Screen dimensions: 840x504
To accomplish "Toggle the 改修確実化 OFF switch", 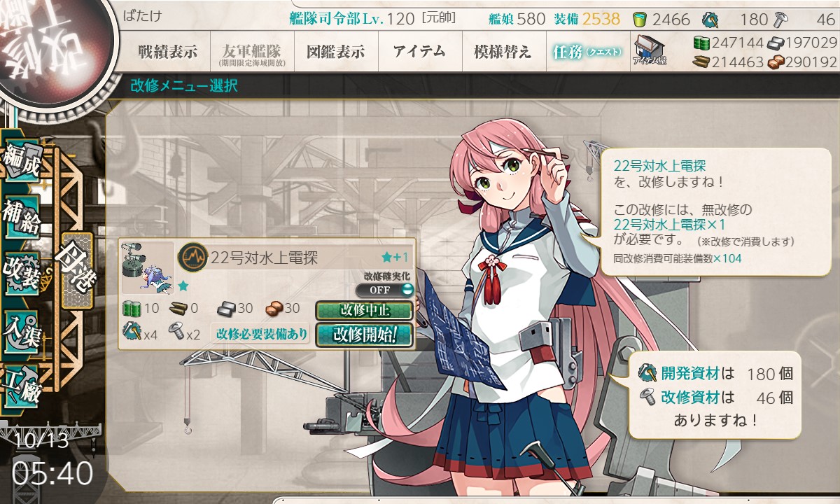I will (x=385, y=290).
